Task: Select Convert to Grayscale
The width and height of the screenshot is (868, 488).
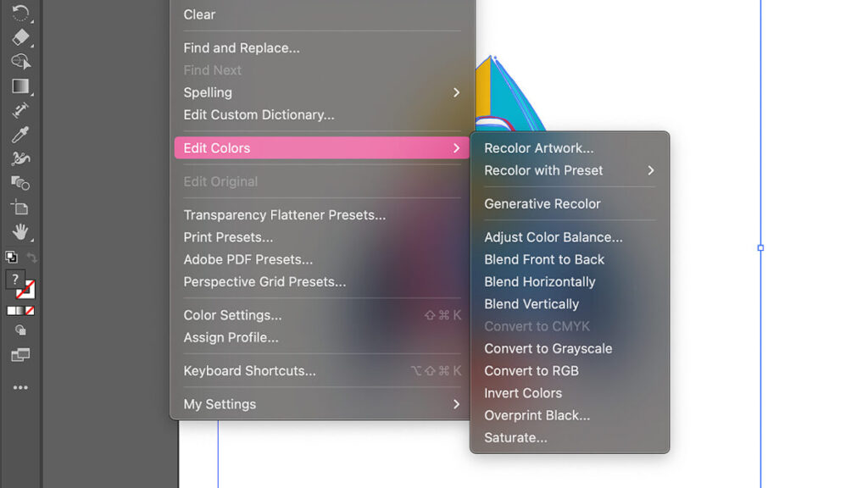Action: pos(548,348)
